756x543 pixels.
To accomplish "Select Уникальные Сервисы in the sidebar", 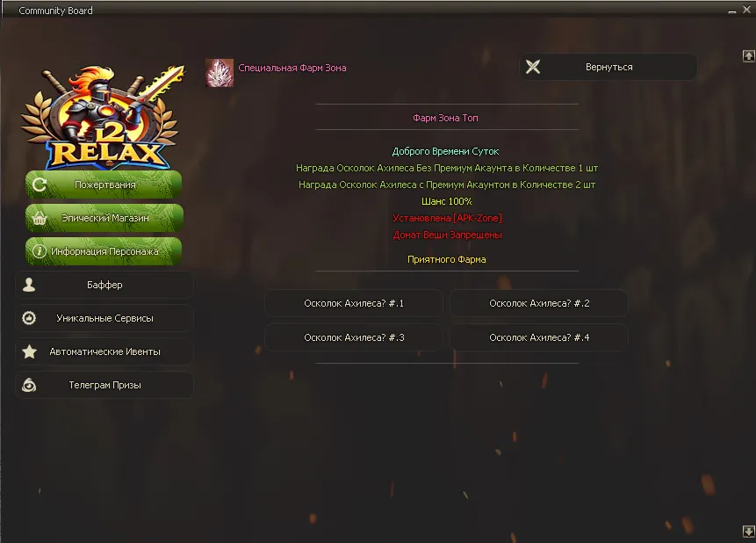I will tap(104, 318).
